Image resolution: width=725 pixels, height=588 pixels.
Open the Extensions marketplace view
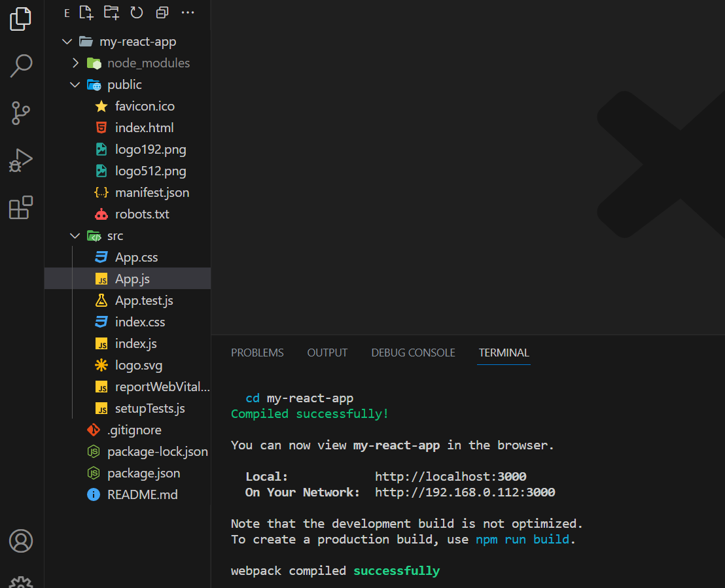click(22, 207)
